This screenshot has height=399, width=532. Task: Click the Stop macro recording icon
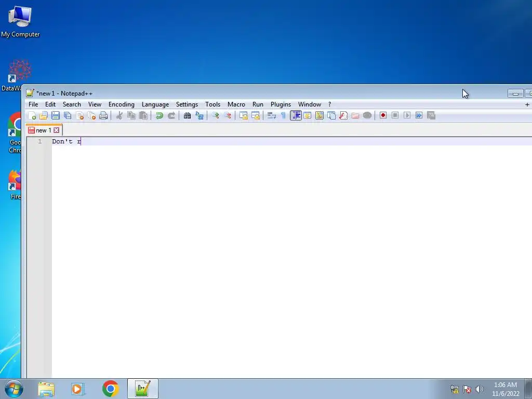pos(395,115)
